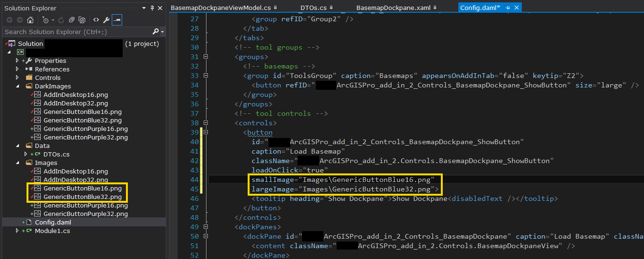644x259 pixels.
Task: Toggle pin on DTOs.cs tab
Action: click(331, 8)
